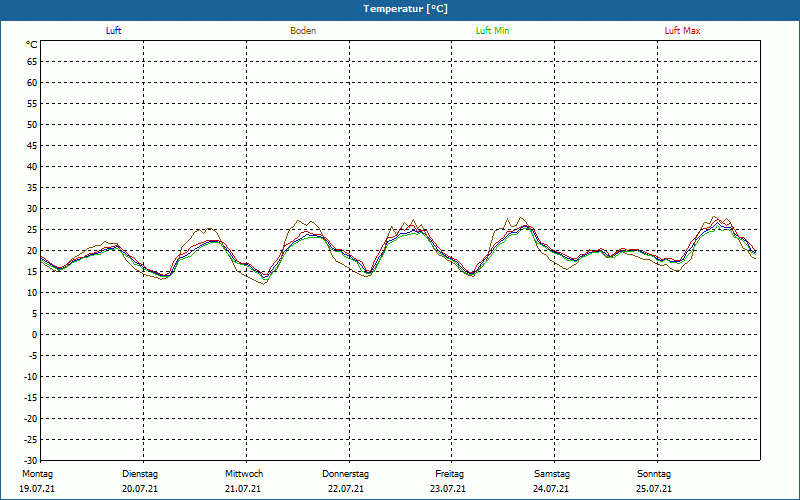Click the 'Mittwoch' day label
Viewport: 800px width, 500px height.
pyautogui.click(x=244, y=474)
